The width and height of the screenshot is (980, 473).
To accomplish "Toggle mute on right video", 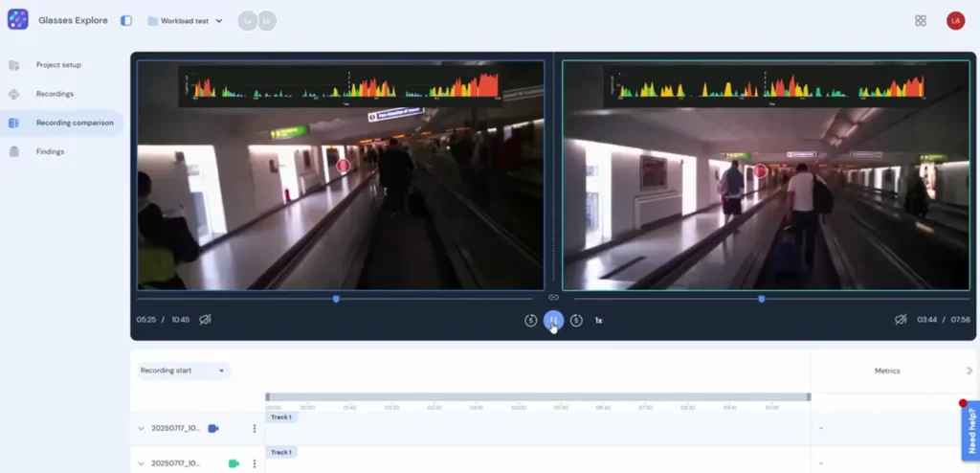I will click(900, 320).
